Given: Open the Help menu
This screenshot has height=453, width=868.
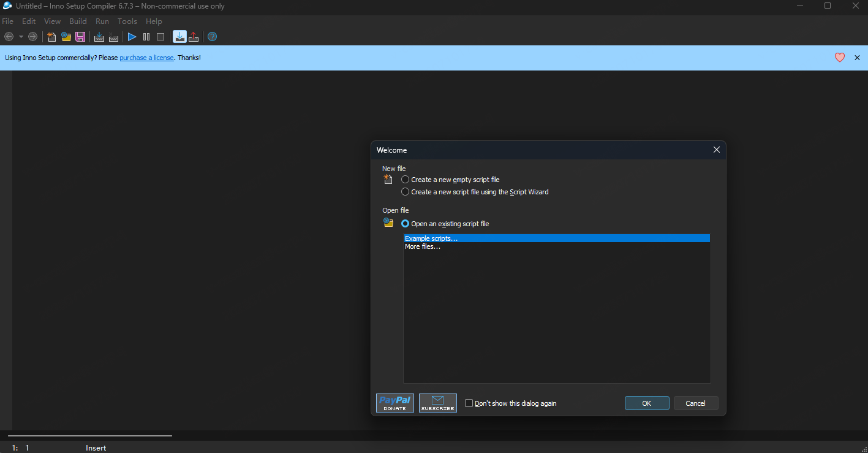Looking at the screenshot, I should click(x=154, y=21).
